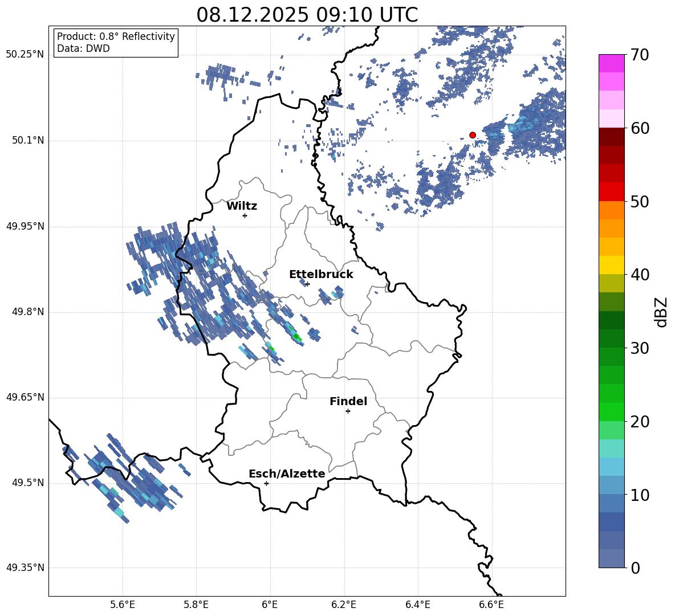Click the colorbar tick label 70

[640, 55]
